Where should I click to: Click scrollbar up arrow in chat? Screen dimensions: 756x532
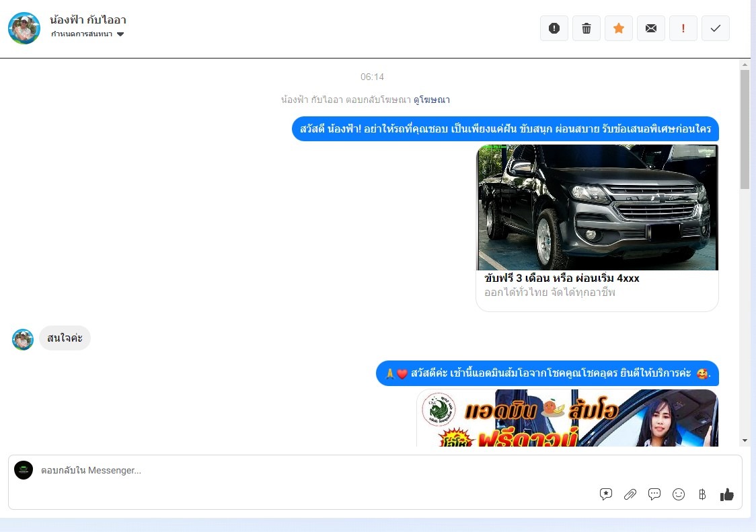pyautogui.click(x=745, y=64)
